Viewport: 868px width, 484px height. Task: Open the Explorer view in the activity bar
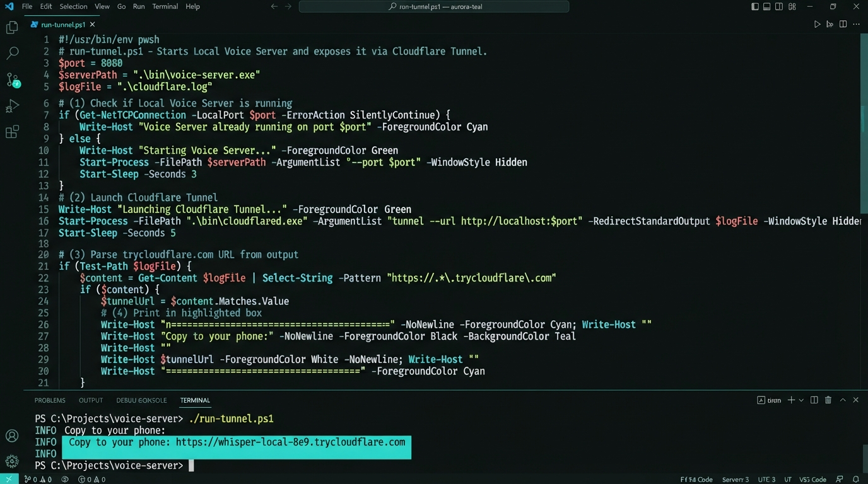(12, 27)
